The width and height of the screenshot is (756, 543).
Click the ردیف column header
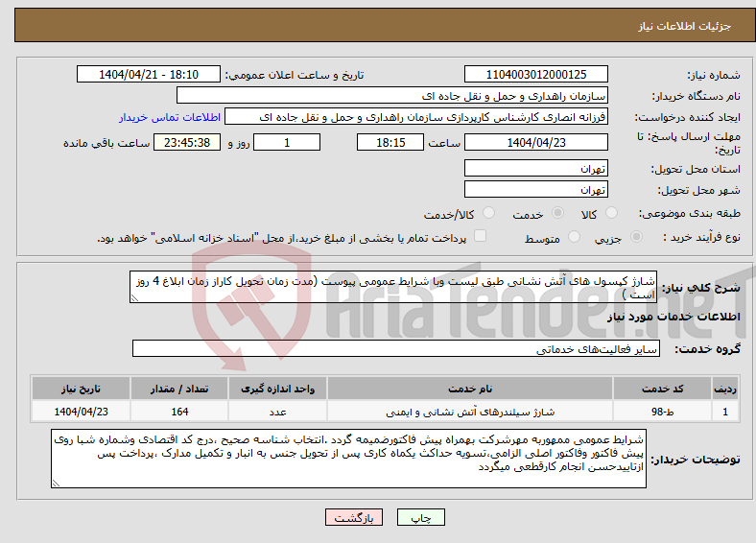click(x=724, y=389)
